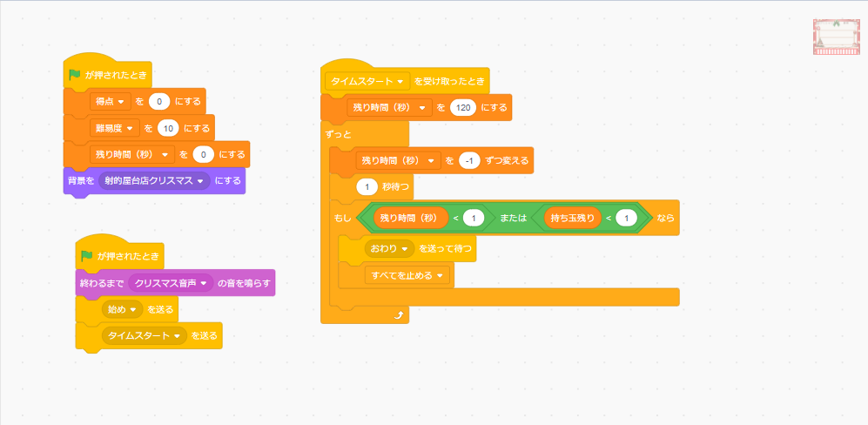Select the sprite thumbnail in the top-right corner
This screenshot has width=868, height=425.
(x=836, y=37)
